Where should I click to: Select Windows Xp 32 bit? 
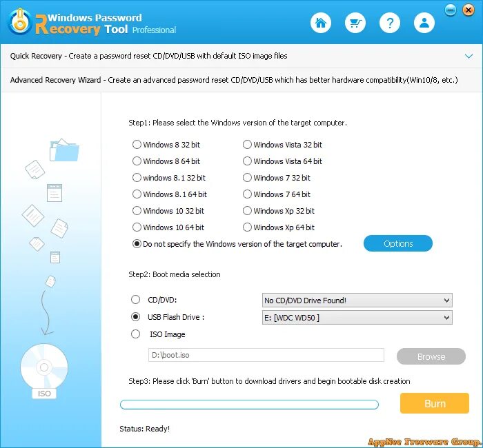click(279, 211)
